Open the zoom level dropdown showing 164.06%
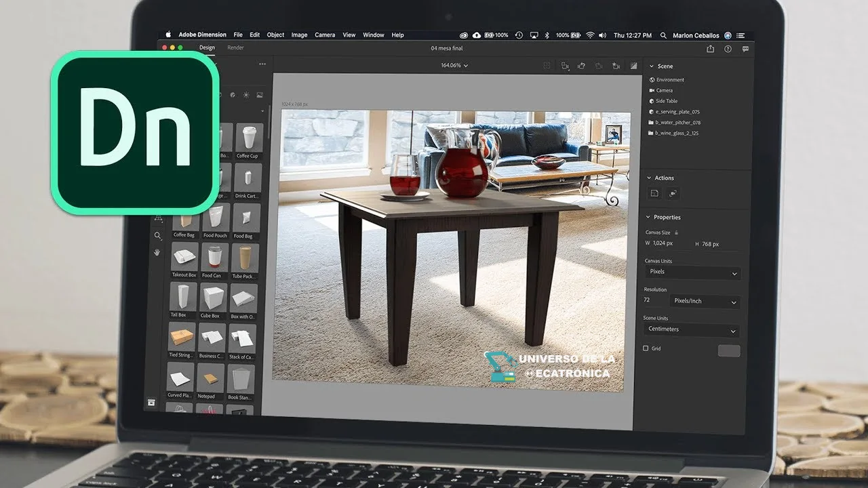868x488 pixels. point(454,65)
